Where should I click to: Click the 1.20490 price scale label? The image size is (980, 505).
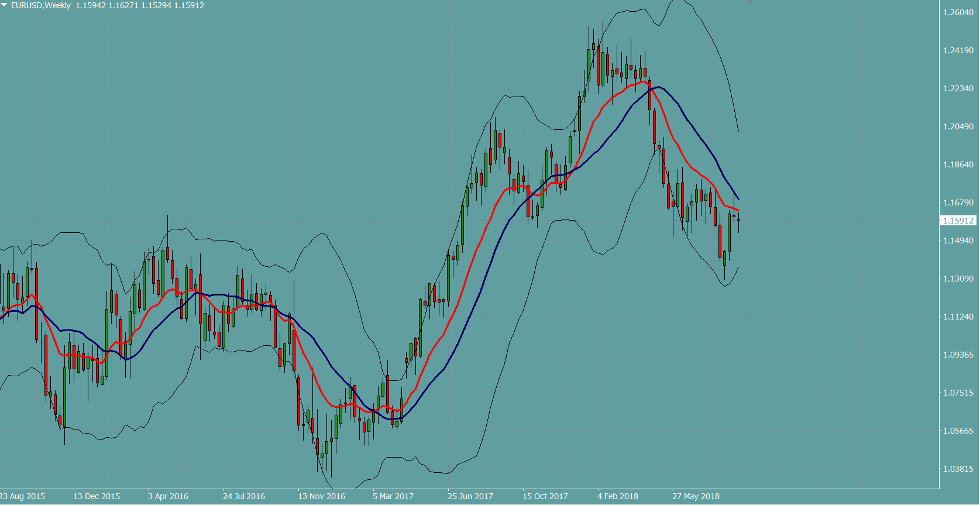click(x=958, y=126)
